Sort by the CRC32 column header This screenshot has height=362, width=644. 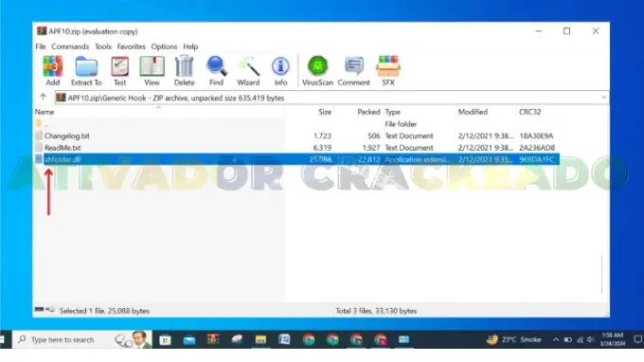click(529, 112)
